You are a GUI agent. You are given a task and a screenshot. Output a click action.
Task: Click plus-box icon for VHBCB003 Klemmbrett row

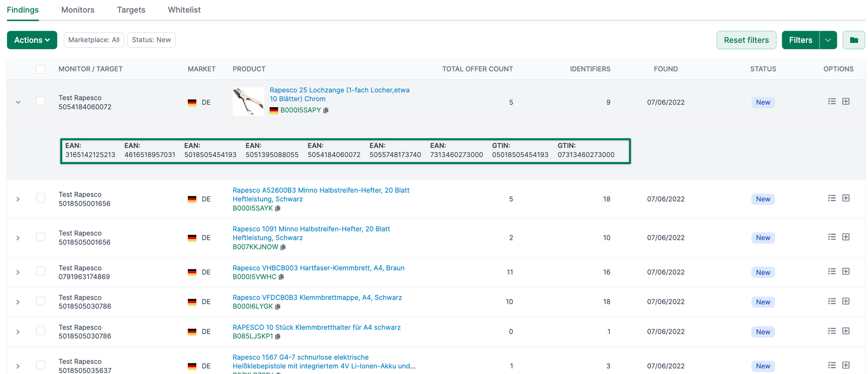846,271
